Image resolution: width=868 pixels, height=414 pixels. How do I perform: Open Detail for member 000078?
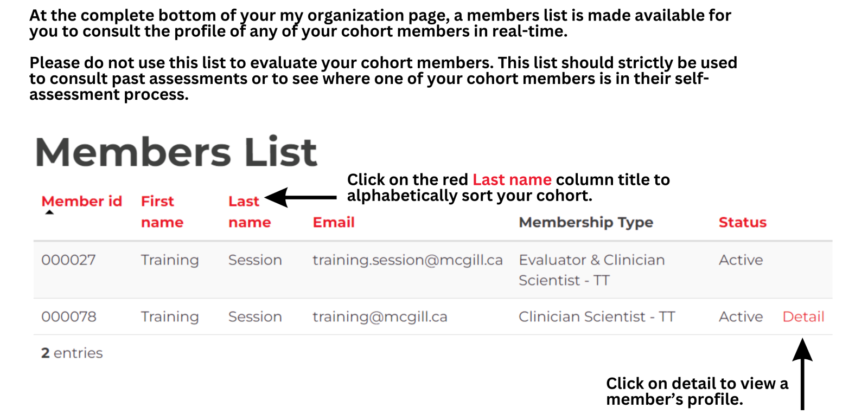803,316
